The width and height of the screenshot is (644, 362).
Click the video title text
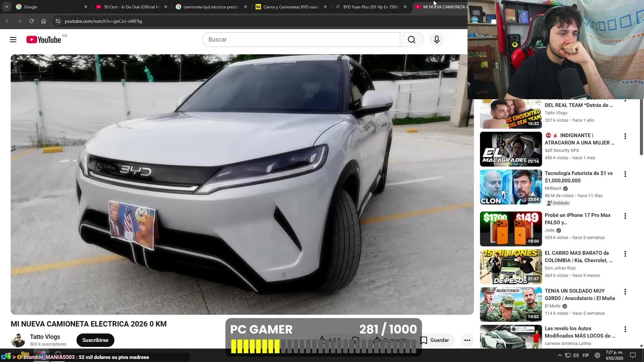(x=89, y=324)
